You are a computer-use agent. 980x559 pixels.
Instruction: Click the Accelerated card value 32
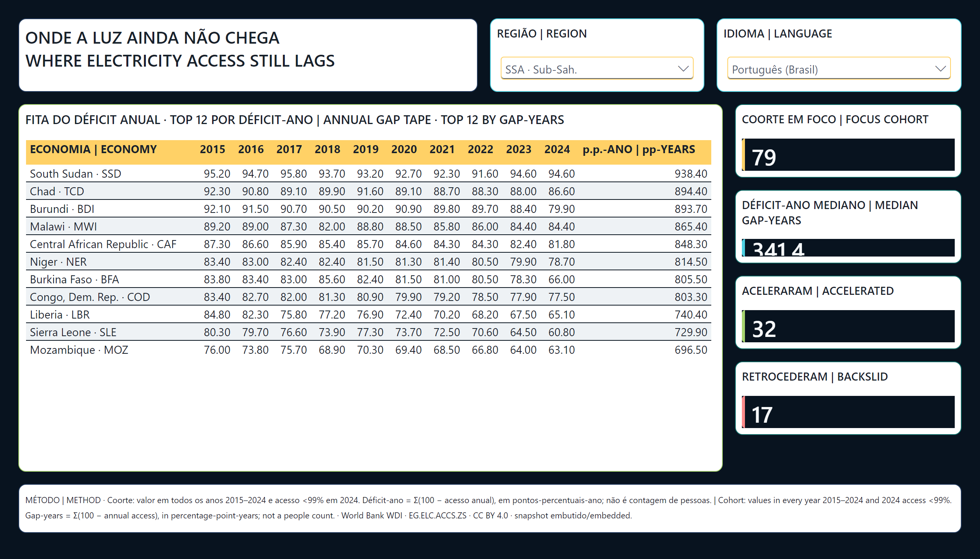click(763, 329)
